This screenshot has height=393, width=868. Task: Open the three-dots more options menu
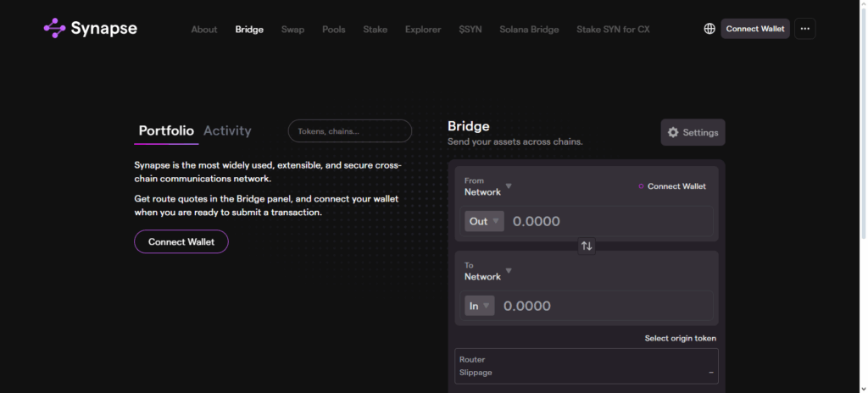[x=804, y=29]
